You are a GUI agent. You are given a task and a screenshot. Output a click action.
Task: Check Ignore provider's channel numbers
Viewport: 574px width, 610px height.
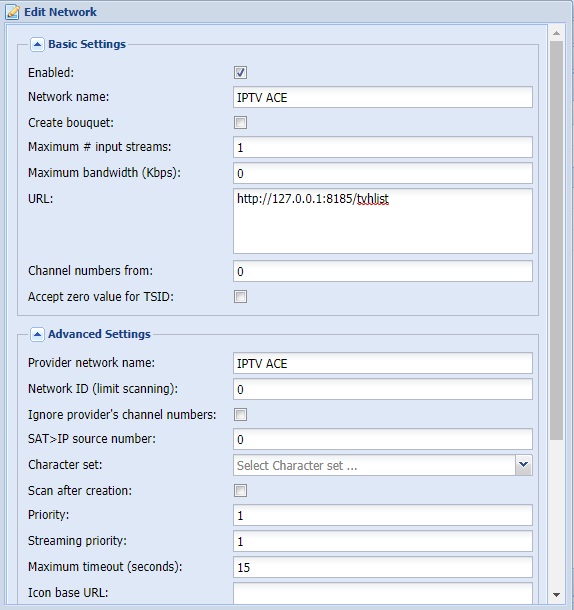pos(240,415)
